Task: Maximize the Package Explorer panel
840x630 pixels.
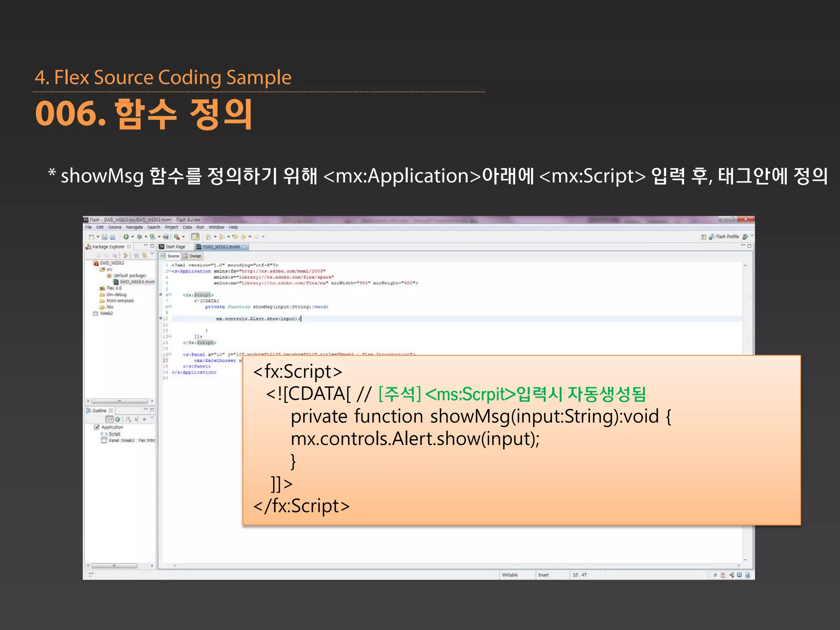Action: [x=152, y=246]
